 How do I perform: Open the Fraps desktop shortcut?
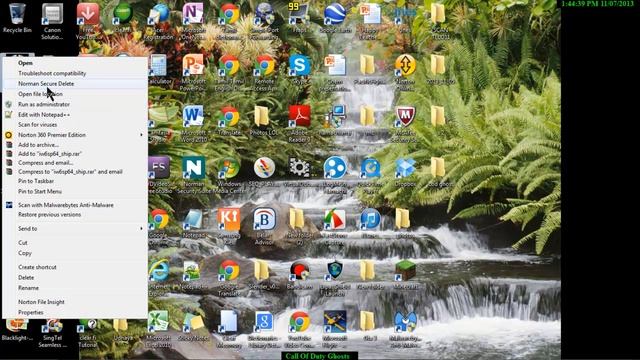click(299, 17)
